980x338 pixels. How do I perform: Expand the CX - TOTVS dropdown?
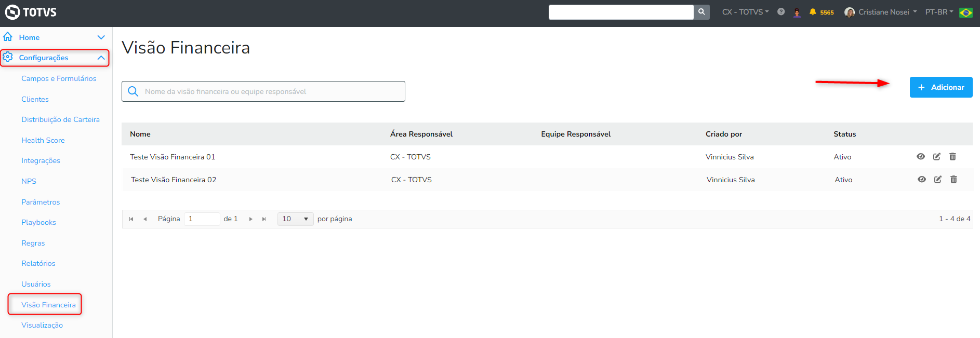[745, 12]
